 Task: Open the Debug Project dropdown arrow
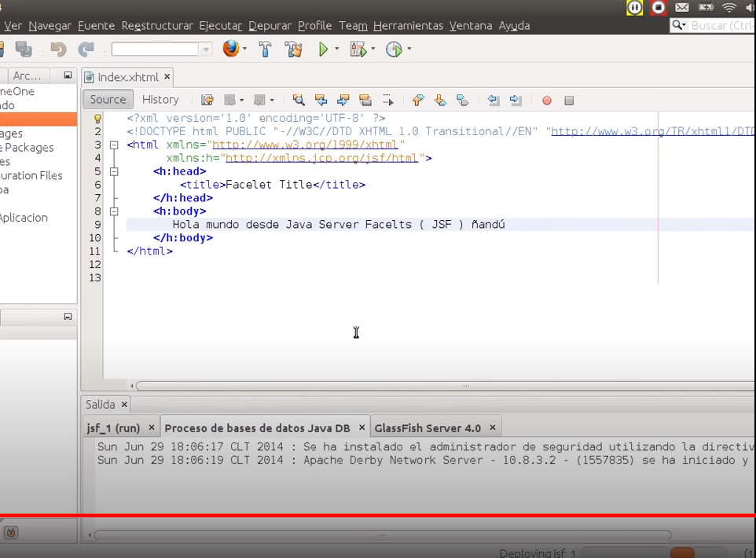tap(372, 49)
